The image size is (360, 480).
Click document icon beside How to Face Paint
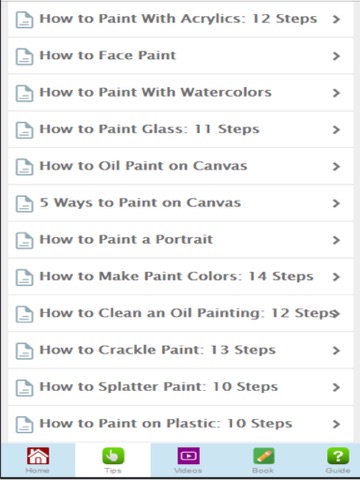(24, 56)
